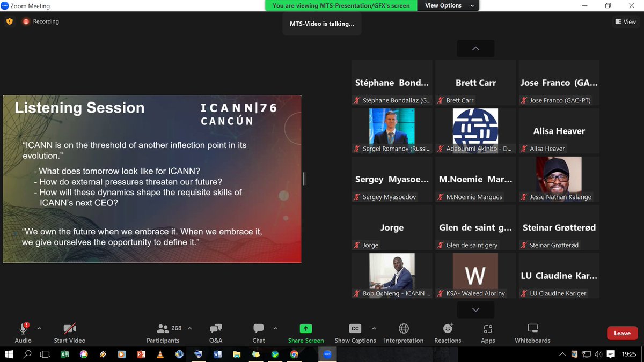
Task: Click the Start Video camera icon
Action: (70, 328)
